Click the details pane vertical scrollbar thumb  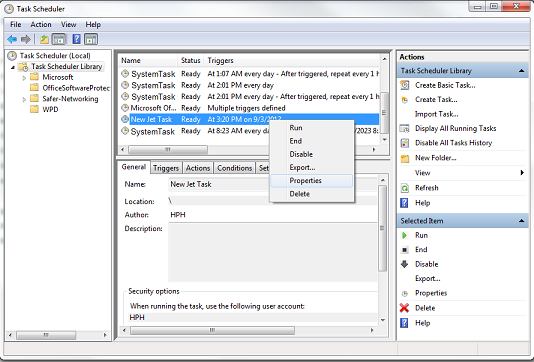pyautogui.click(x=382, y=228)
